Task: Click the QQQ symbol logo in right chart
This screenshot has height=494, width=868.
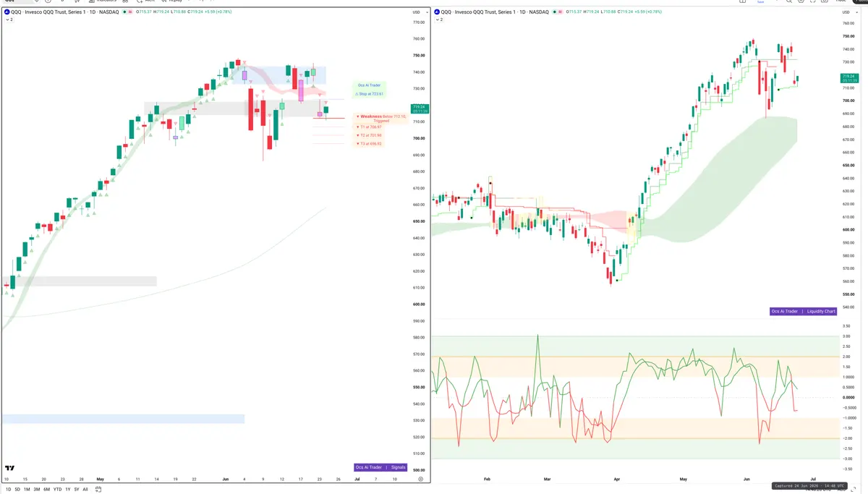Action: pyautogui.click(x=438, y=12)
